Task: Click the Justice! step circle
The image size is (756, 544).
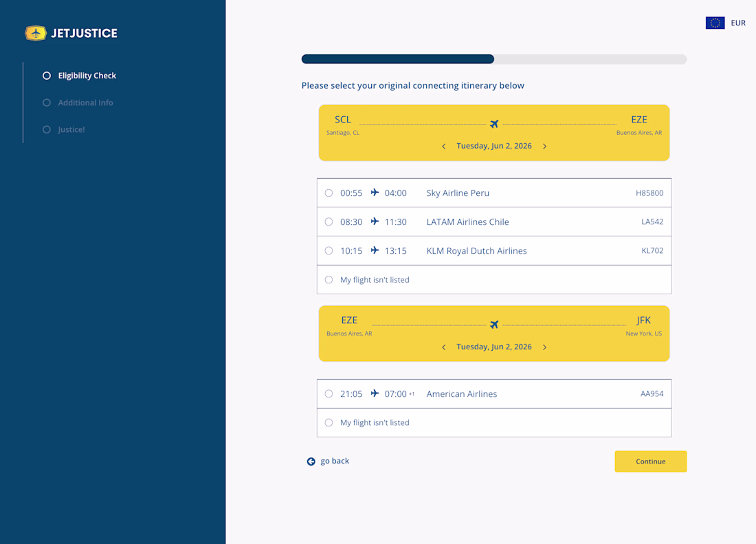Action: click(x=47, y=130)
